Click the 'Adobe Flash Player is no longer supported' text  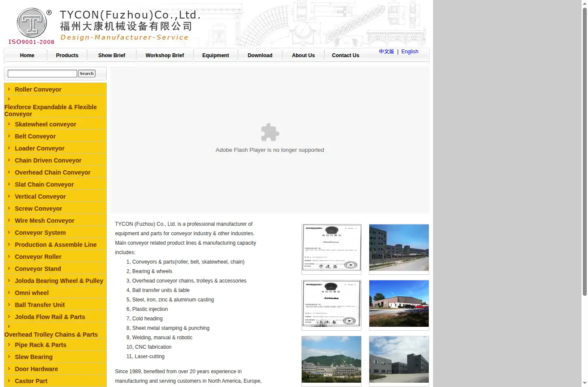pos(270,150)
